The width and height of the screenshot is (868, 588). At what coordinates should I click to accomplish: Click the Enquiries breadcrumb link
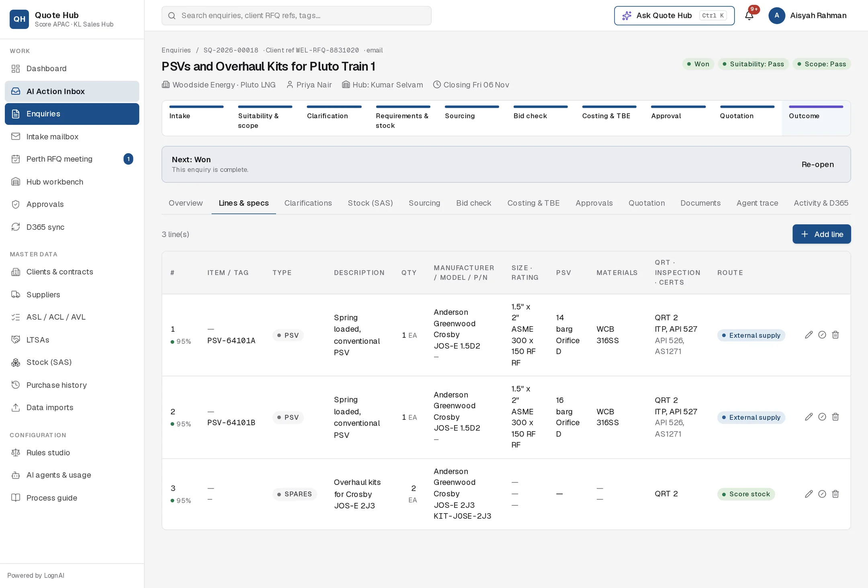pyautogui.click(x=176, y=50)
